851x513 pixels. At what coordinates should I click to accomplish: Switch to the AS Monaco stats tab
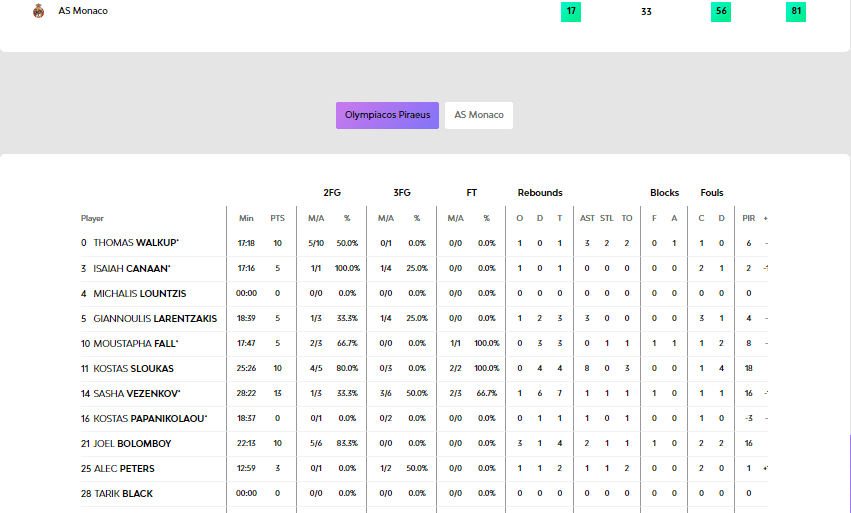coord(479,115)
